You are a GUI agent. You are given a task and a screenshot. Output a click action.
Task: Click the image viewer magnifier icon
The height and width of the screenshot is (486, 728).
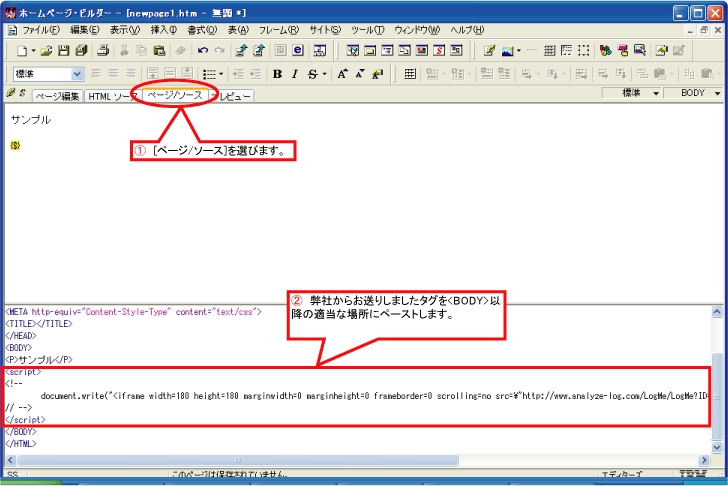[640, 50]
